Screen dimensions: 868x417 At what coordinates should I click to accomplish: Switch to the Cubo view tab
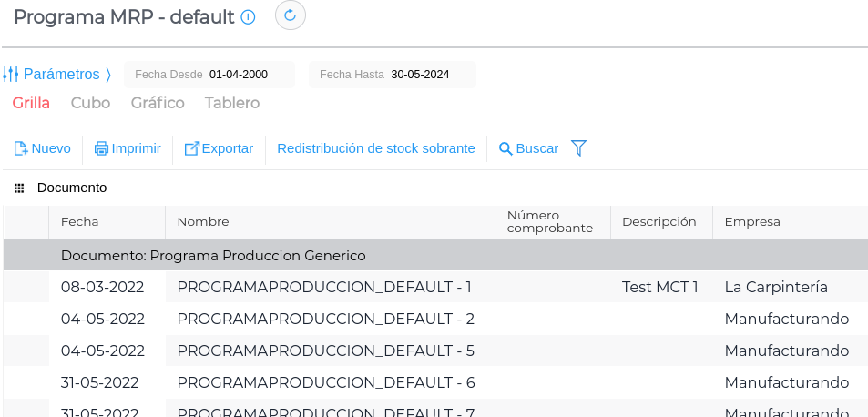pyautogui.click(x=90, y=103)
